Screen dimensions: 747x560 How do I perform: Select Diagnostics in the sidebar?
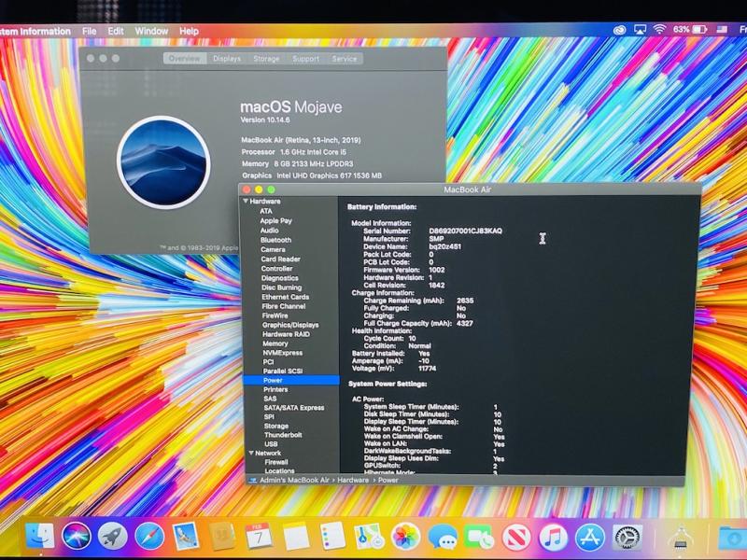(279, 278)
